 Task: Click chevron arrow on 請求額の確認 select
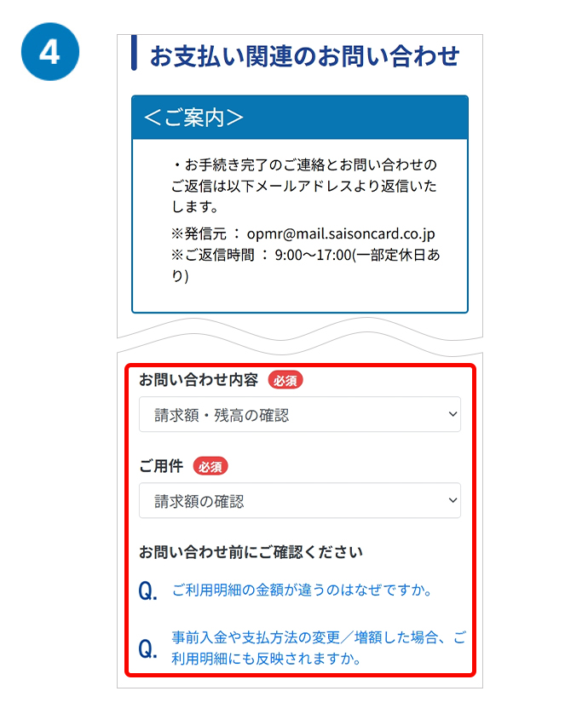point(453,500)
